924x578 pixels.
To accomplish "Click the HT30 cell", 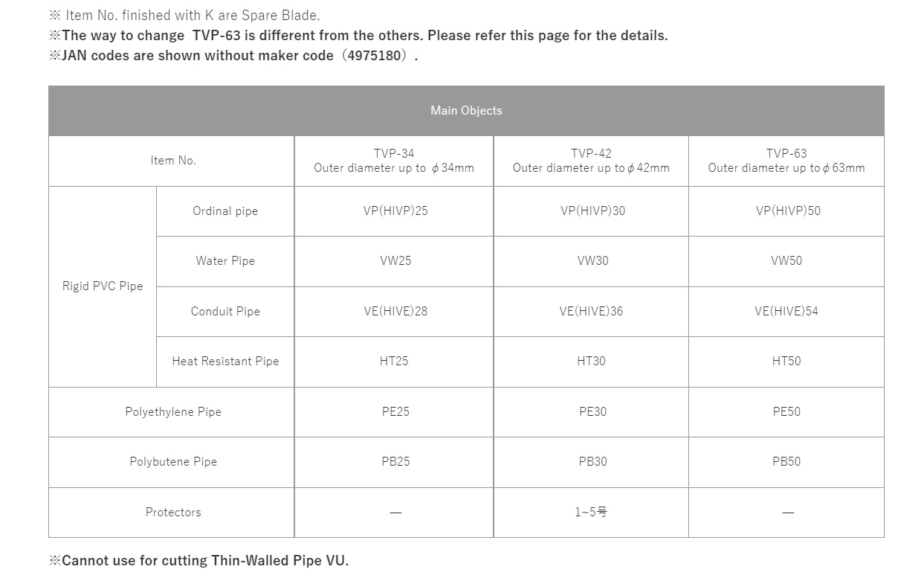I will (x=592, y=362).
